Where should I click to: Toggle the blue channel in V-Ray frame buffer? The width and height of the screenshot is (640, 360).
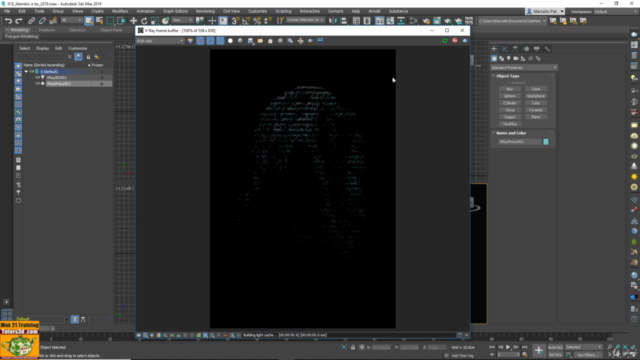(220, 41)
